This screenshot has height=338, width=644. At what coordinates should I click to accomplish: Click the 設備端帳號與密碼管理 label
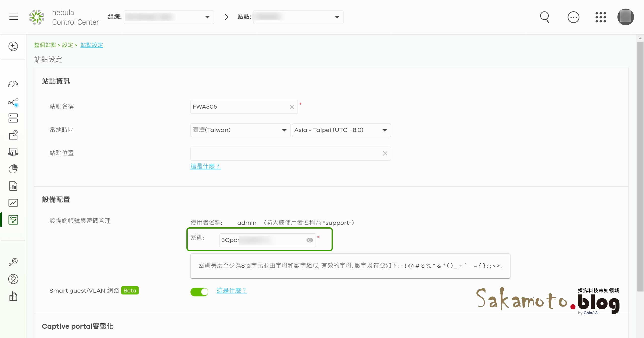(80, 221)
